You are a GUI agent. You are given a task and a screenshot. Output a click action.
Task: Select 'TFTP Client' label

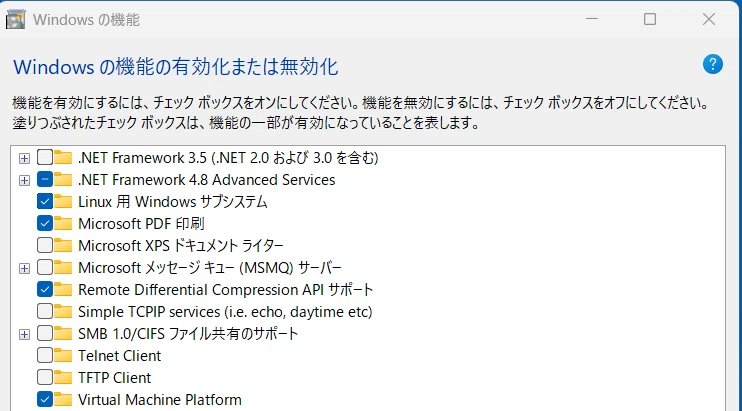click(x=115, y=377)
